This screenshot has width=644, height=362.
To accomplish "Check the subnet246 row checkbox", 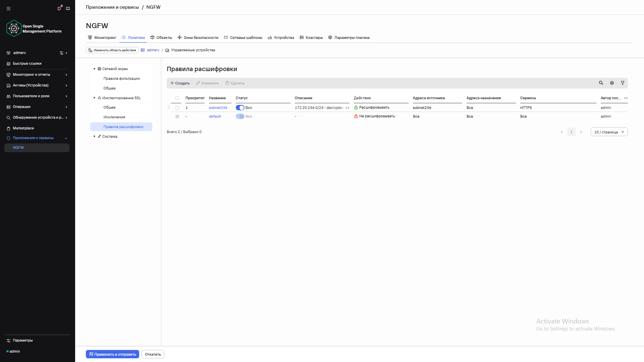I will pyautogui.click(x=177, y=108).
